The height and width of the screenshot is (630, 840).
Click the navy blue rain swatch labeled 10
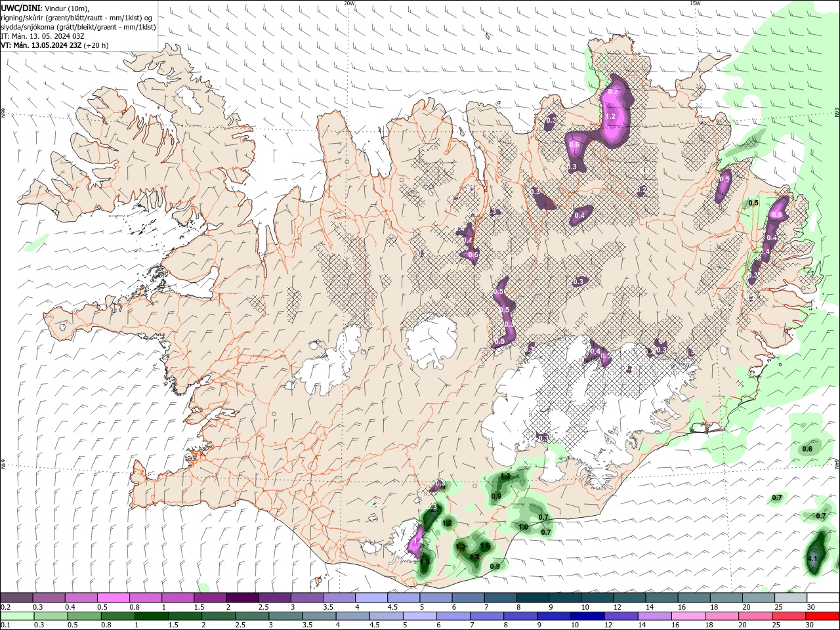(x=588, y=616)
